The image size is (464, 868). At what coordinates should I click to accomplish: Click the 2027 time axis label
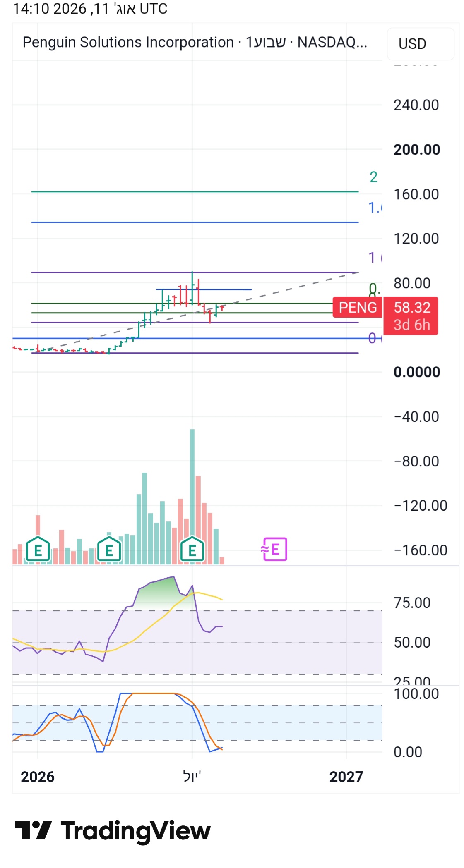[346, 777]
